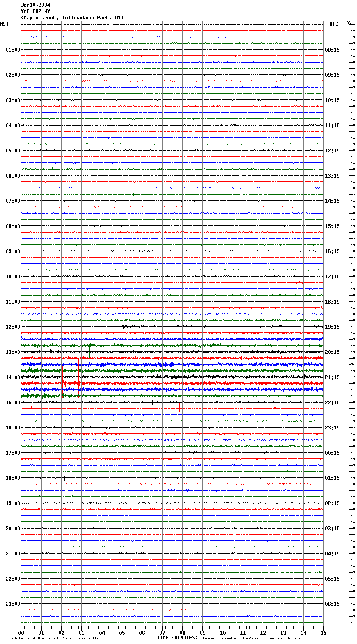The image size is (357, 644).
Task: Click the 'Traces clipped at plus/minus 5 vertical divisions' note
Action: (254, 638)
